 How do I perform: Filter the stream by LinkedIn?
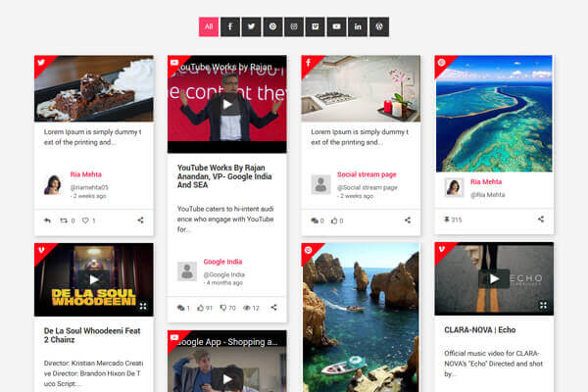coord(358,26)
